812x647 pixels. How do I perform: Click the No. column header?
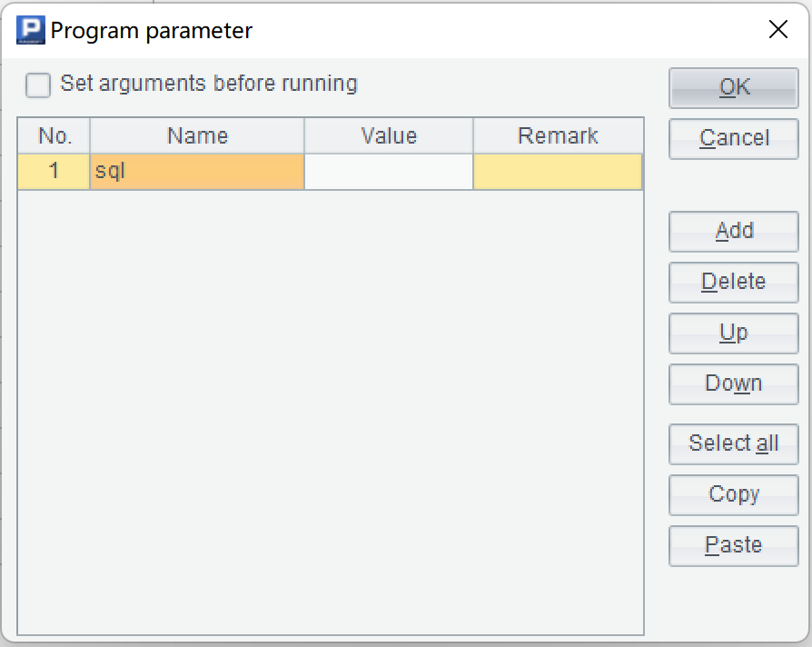click(x=54, y=136)
